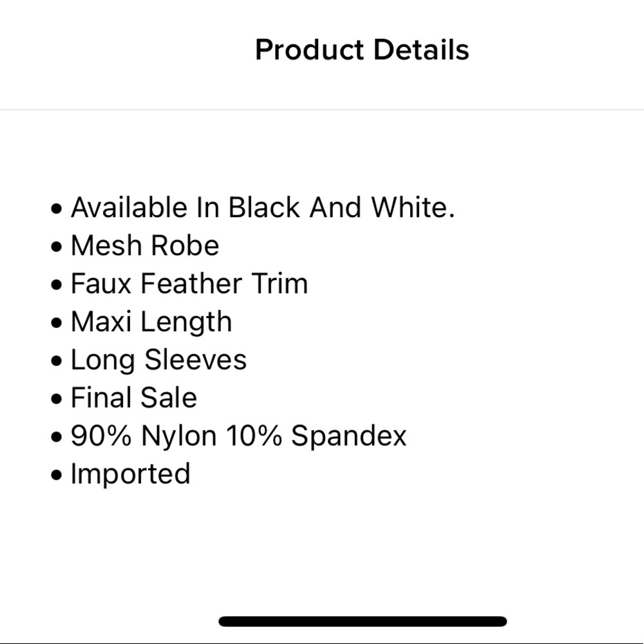This screenshot has height=644, width=644.
Task: Click the 'Available In Black And White' line
Action: pos(262,208)
